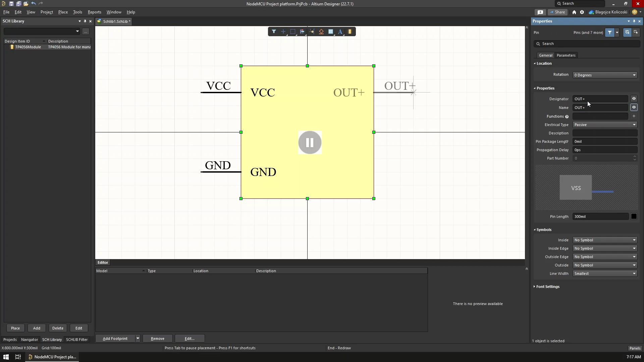The width and height of the screenshot is (644, 362).
Task: Click the selection filter icon in active bar
Action: point(274,32)
